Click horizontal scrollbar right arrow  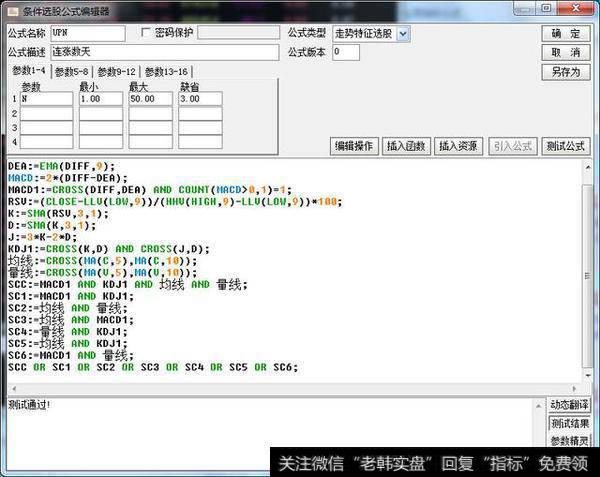(574, 389)
